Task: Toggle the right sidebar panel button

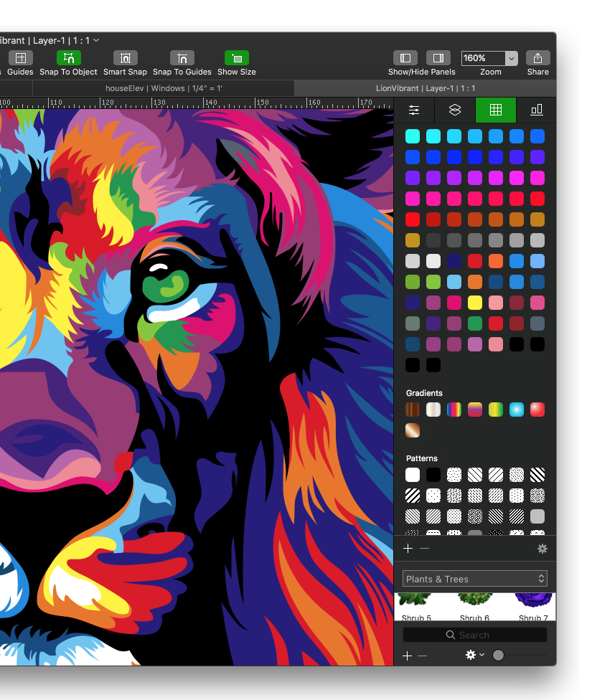Action: pos(438,58)
